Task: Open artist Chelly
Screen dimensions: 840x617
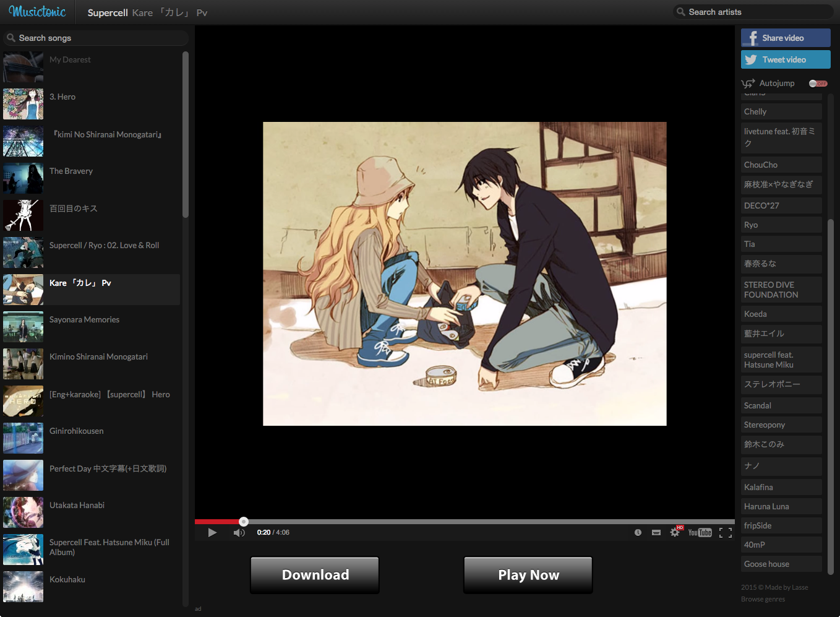Action: 781,111
